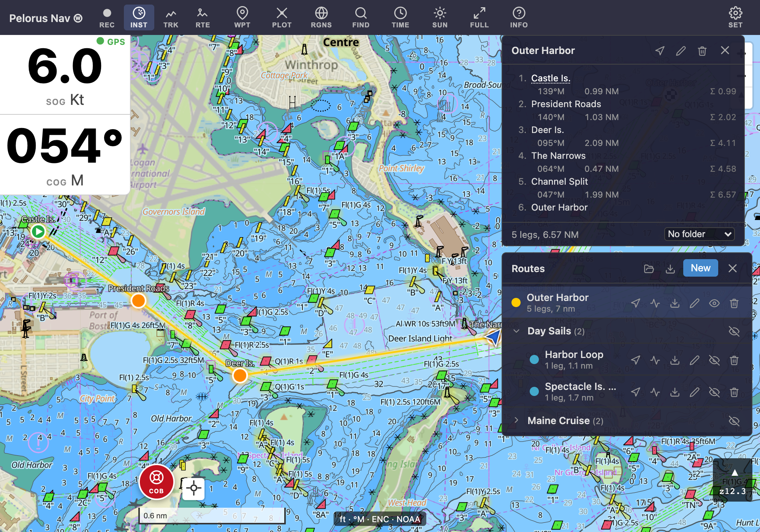Click Outer Harbor yellow color swatch
This screenshot has height=532, width=760.
point(516,302)
